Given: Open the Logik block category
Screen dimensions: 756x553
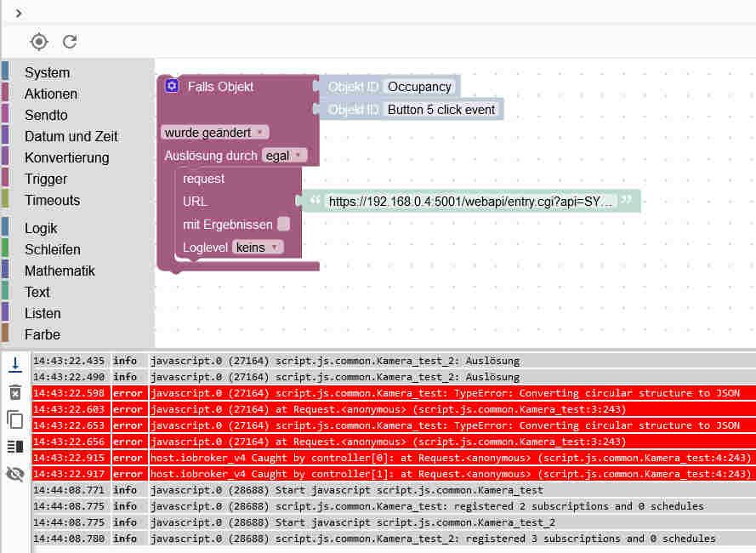Looking at the screenshot, I should coord(41,228).
